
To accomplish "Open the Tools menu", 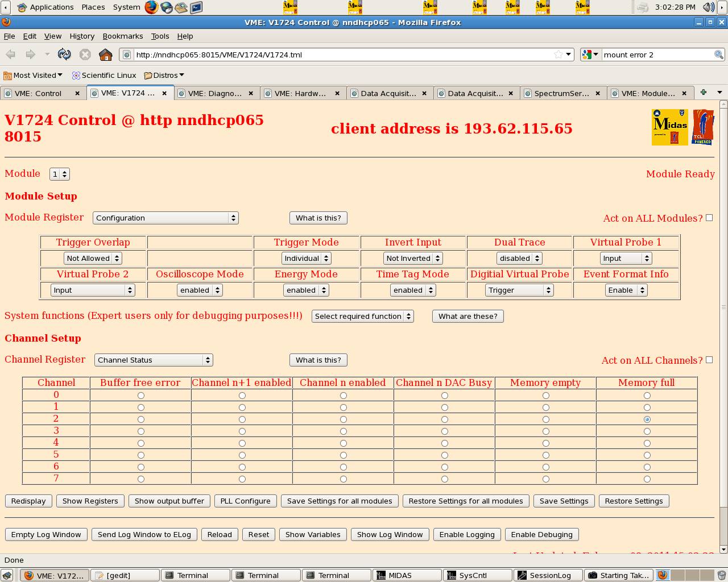I will click(x=160, y=36).
